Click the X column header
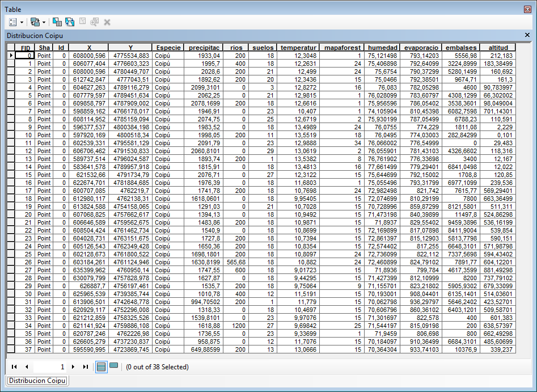 pyautogui.click(x=88, y=48)
